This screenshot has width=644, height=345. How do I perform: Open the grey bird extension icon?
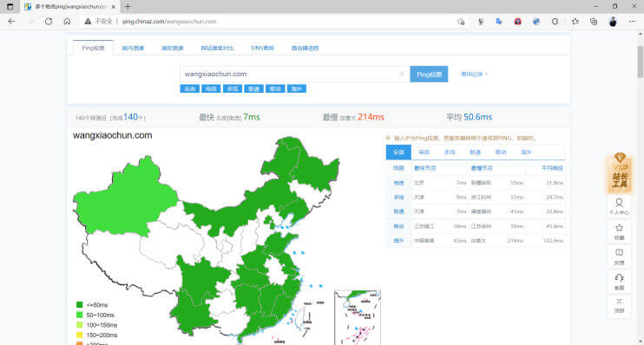[x=481, y=22]
